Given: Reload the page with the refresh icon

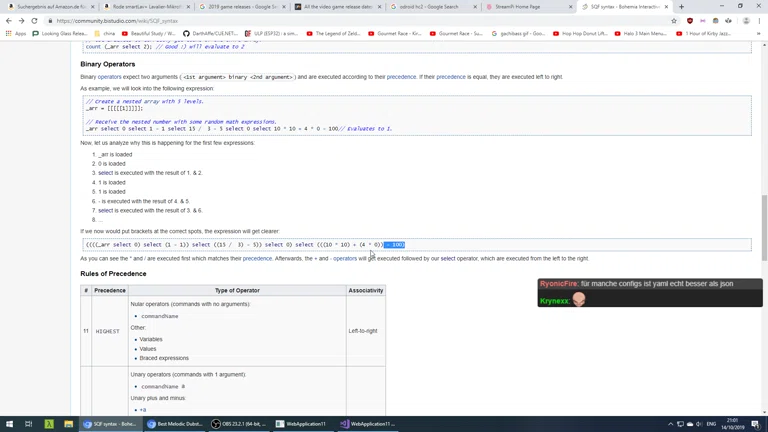Looking at the screenshot, I should pyautogui.click(x=35, y=20).
